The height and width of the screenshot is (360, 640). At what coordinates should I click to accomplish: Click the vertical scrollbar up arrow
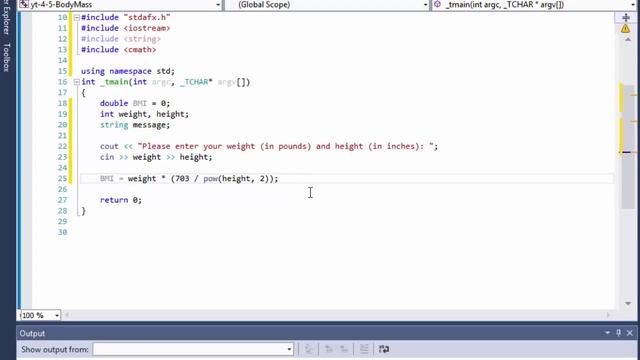[628, 40]
